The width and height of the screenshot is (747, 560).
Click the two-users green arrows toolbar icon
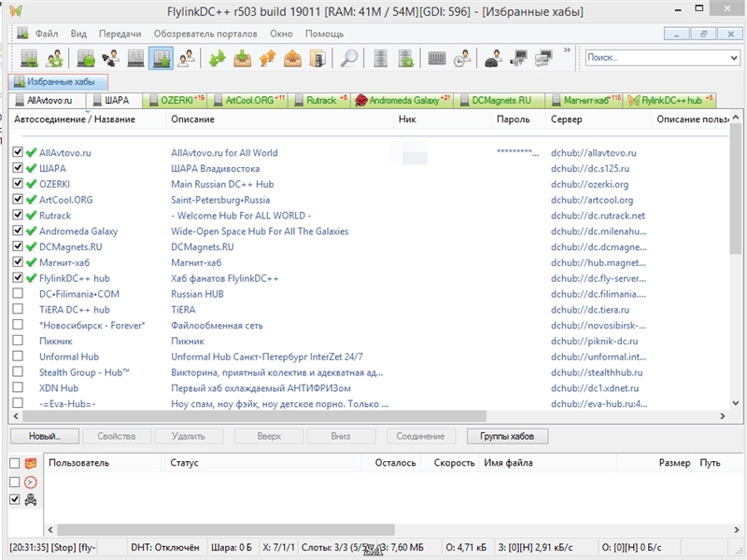tap(54, 58)
